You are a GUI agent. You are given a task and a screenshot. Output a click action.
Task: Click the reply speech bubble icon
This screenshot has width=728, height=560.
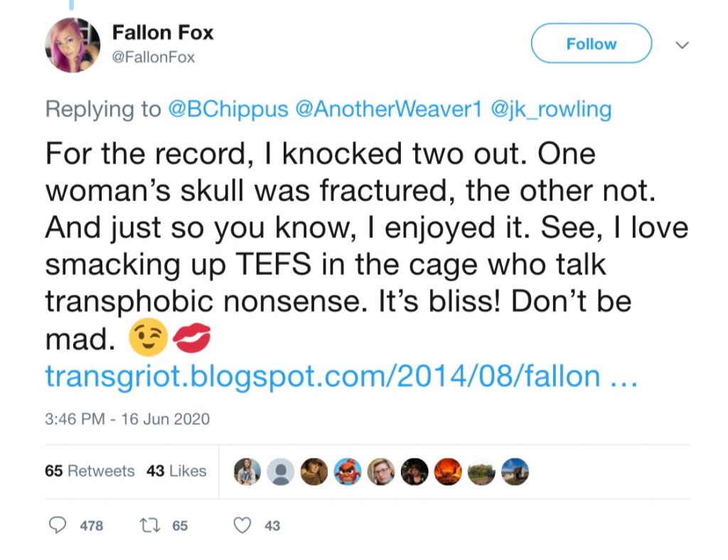tap(58, 525)
